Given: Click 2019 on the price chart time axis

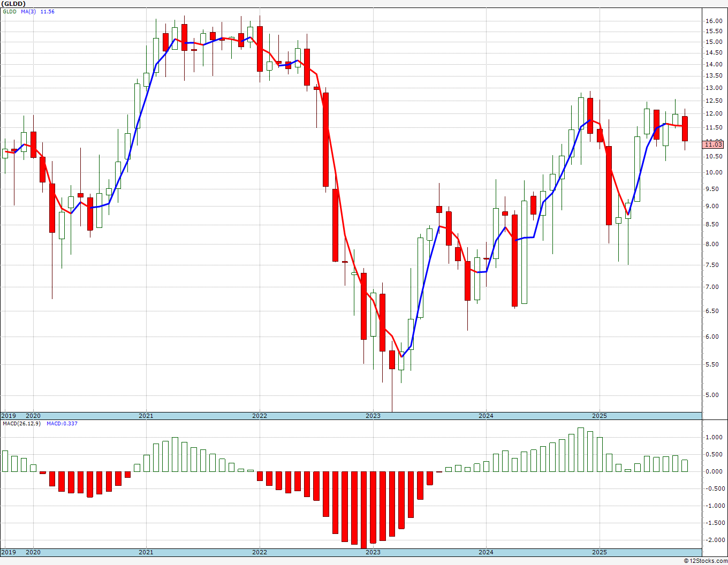Looking at the screenshot, I should click(x=8, y=416).
